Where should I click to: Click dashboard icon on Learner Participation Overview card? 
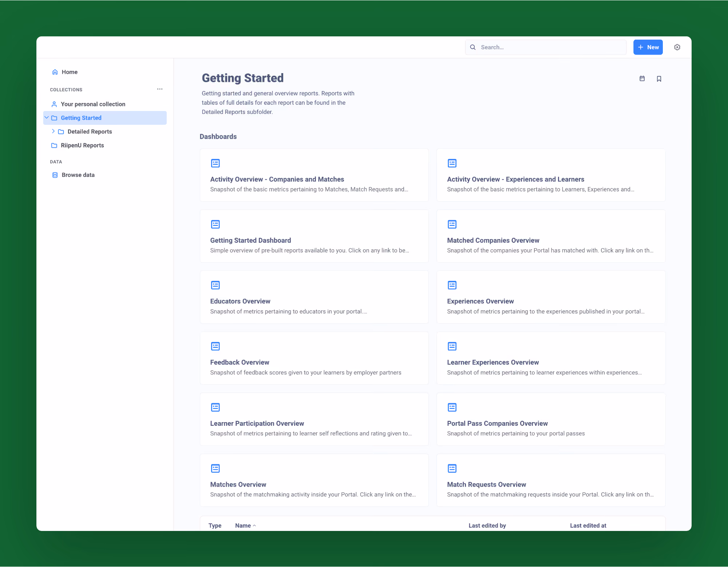click(x=215, y=408)
